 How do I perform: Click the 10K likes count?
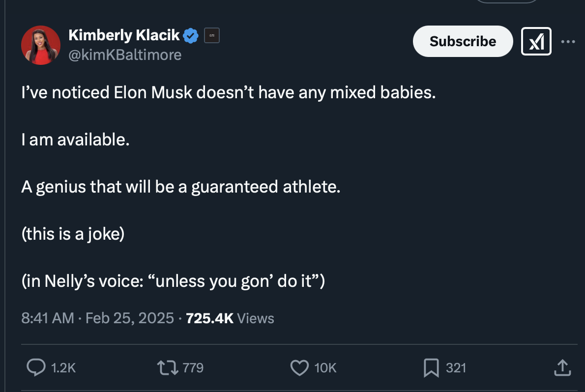pos(325,368)
